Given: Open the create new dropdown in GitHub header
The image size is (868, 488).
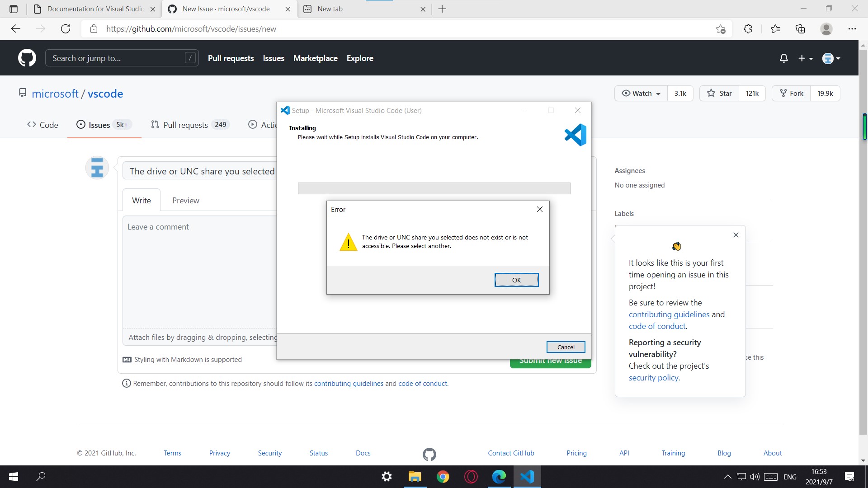Looking at the screenshot, I should pos(805,58).
